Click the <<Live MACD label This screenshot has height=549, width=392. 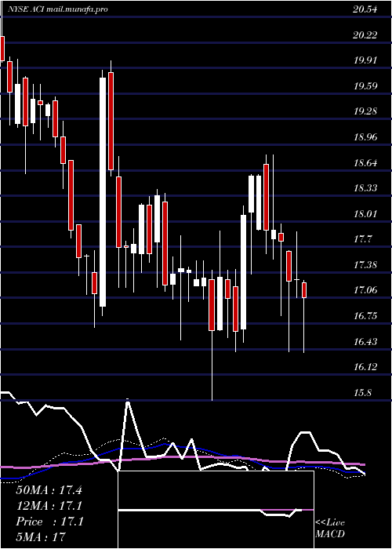[x=330, y=529]
